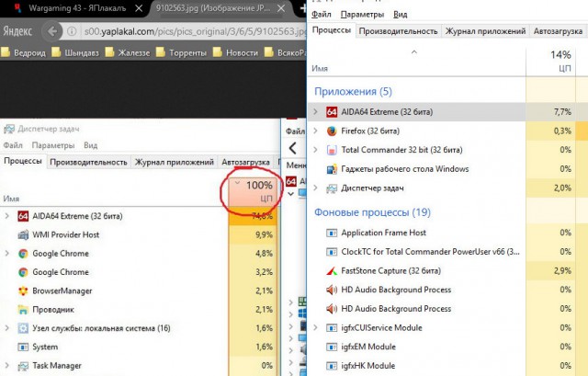This screenshot has width=588, height=376.
Task: Expand the Firefox (32 бита) row
Action: point(315,131)
